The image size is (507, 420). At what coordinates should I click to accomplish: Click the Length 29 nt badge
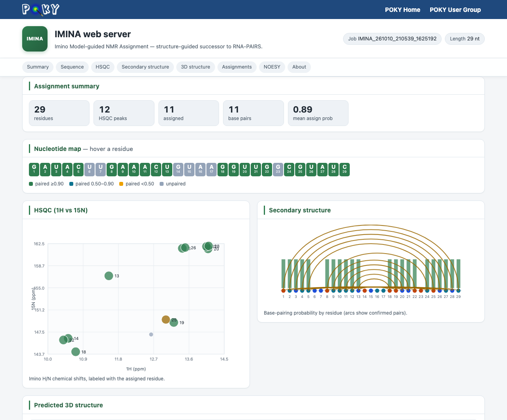pyautogui.click(x=465, y=39)
